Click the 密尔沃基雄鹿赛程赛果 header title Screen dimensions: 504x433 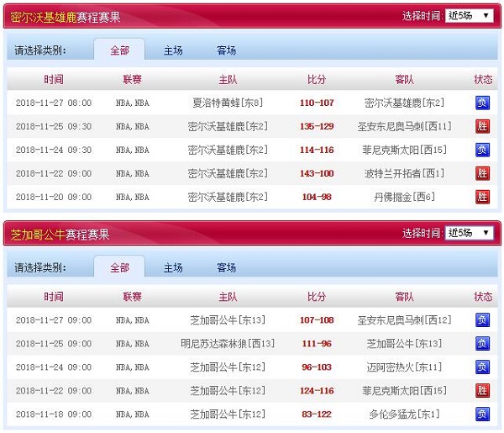(66, 17)
